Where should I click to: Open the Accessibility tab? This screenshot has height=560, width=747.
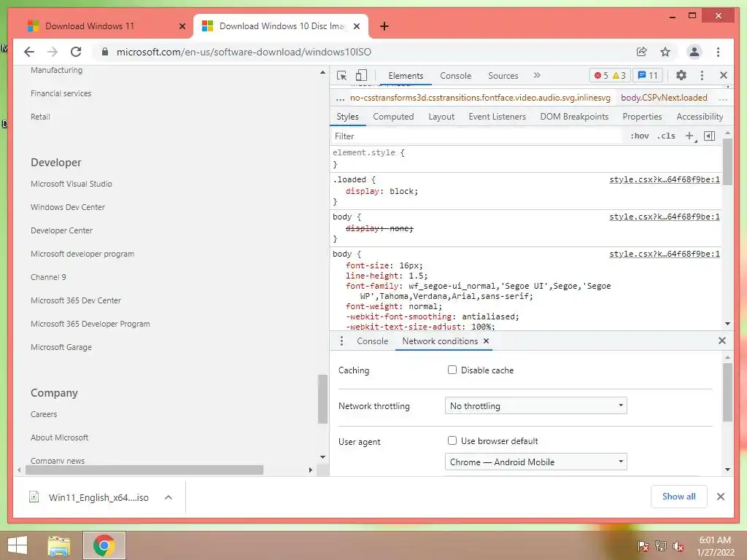coord(700,117)
